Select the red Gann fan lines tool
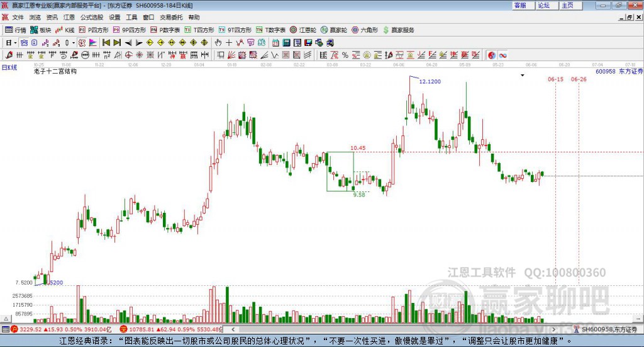The width and height of the screenshot is (644, 347). 231,55
